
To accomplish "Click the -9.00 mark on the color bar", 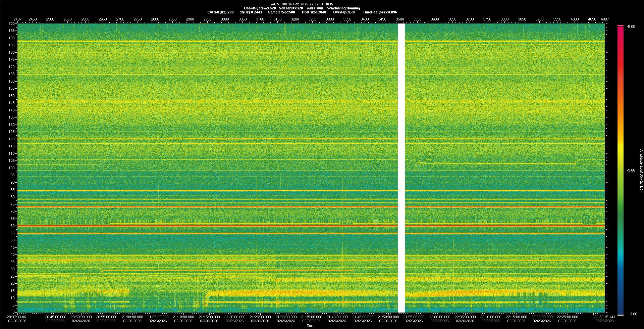I will coord(631,171).
